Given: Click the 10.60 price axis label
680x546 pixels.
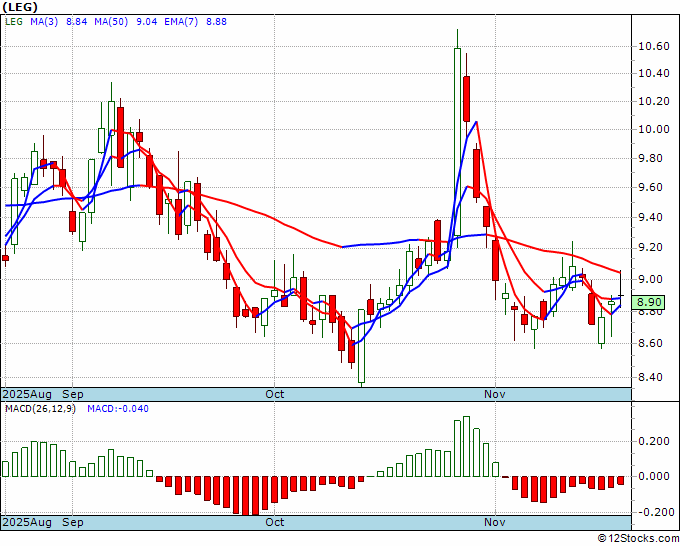Looking at the screenshot, I should click(x=654, y=46).
